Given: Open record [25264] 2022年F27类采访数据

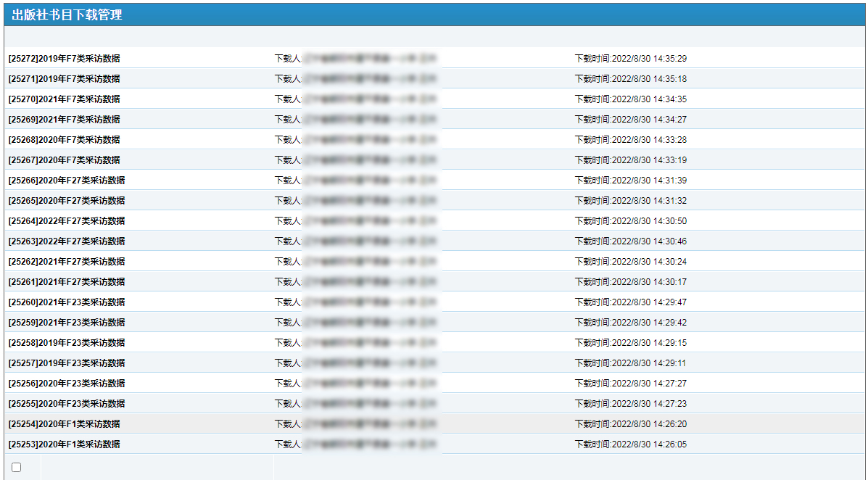Looking at the screenshot, I should pyautogui.click(x=67, y=221).
